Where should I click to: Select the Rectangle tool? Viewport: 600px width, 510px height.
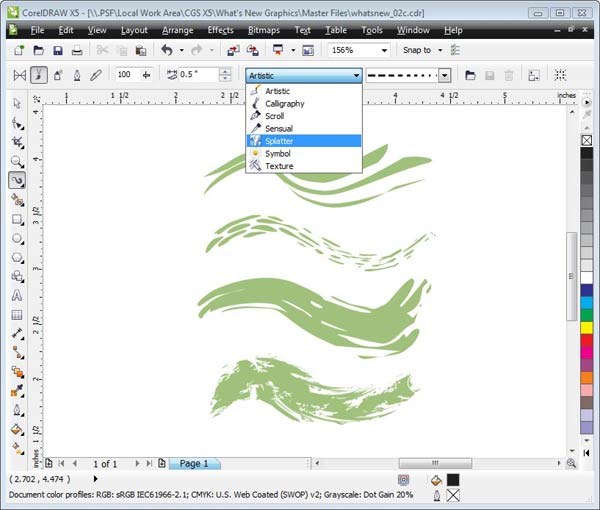[x=17, y=219]
